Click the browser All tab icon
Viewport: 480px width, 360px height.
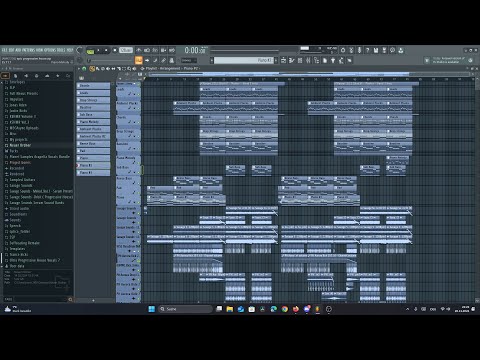5,76
